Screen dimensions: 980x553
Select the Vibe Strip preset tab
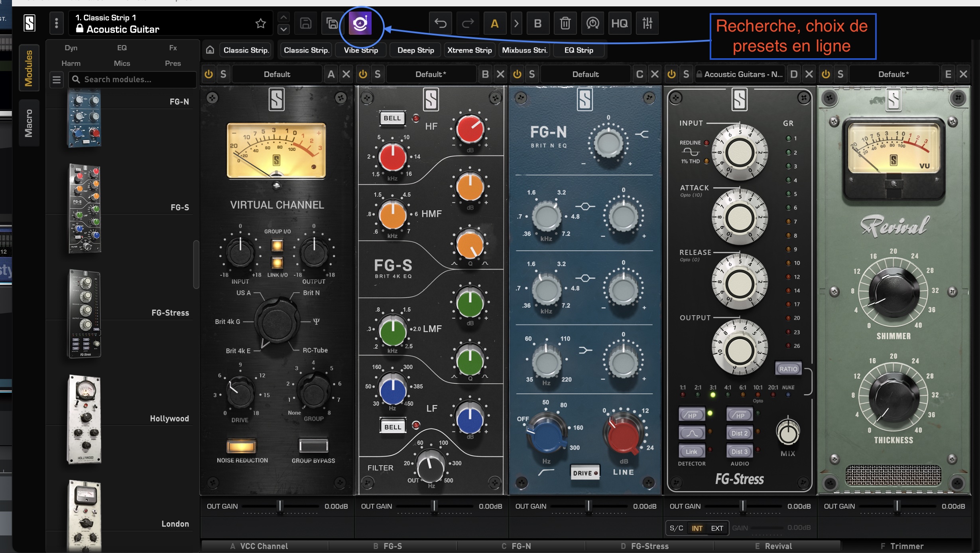(x=361, y=50)
